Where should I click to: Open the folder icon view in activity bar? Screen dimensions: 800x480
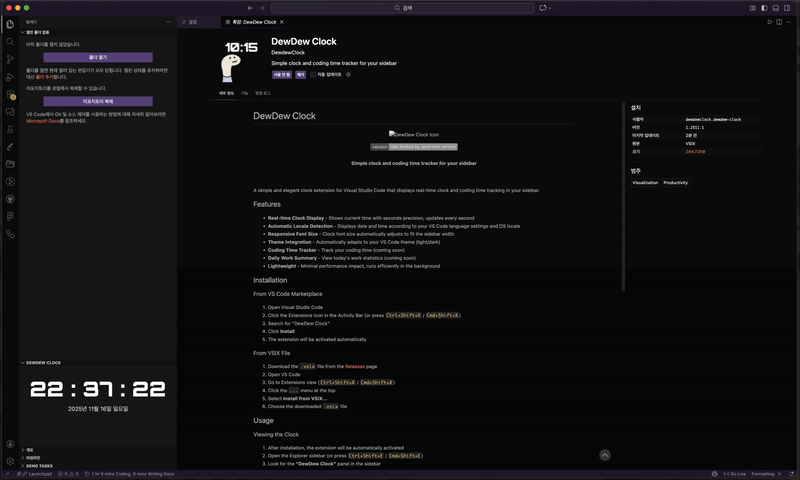(x=10, y=164)
